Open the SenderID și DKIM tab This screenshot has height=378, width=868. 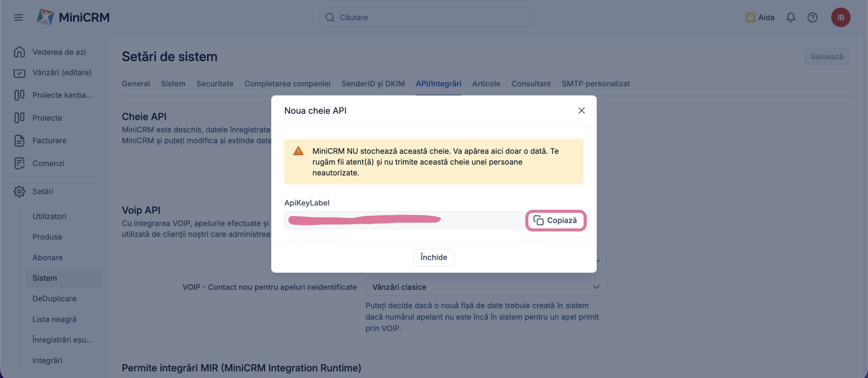click(373, 84)
